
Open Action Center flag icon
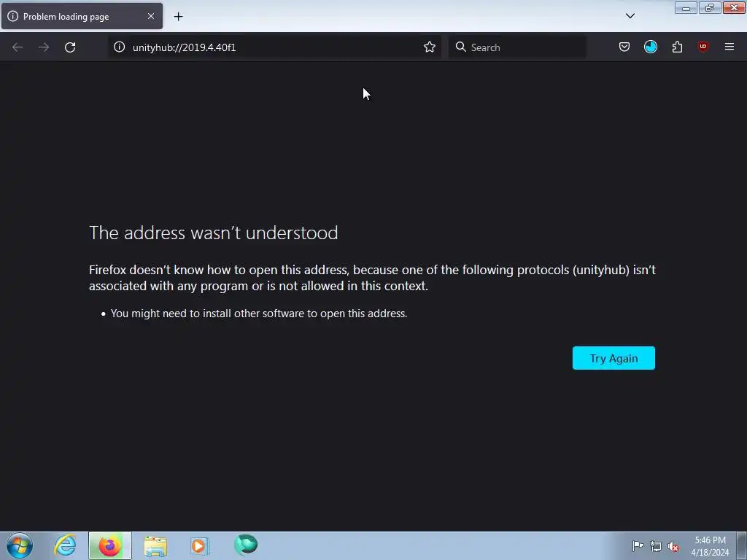[x=638, y=546]
